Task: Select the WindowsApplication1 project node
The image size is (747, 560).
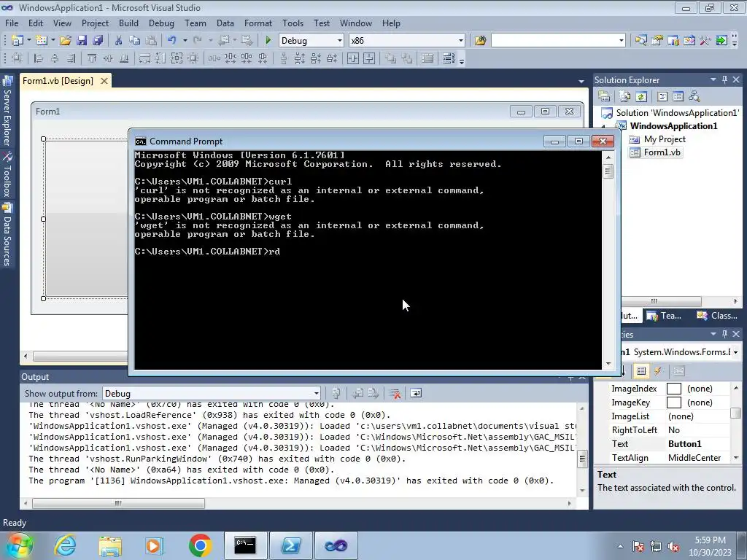Action: [673, 125]
